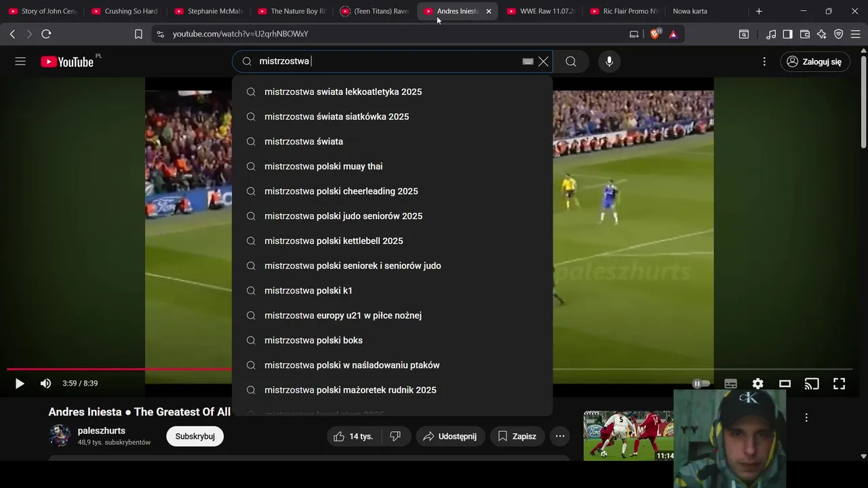Viewport: 868px width, 488px height.
Task: Open the paleszhurts channel avatar
Action: tap(60, 436)
